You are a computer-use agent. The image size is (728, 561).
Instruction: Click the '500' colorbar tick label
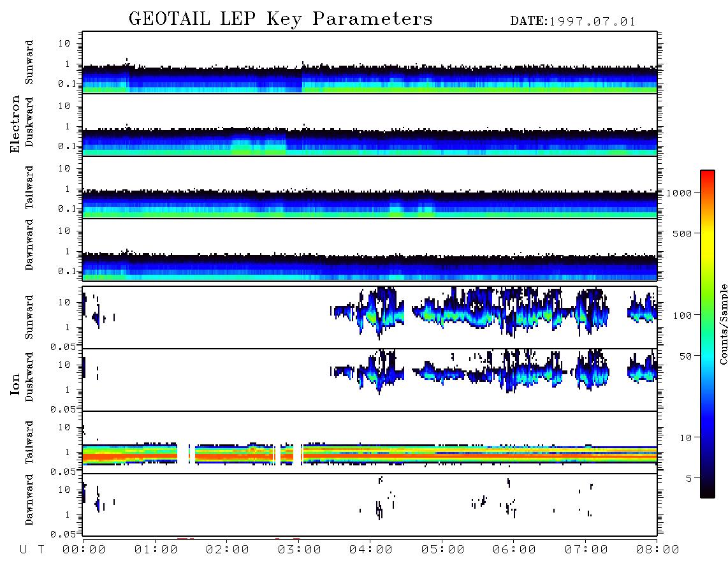coord(682,233)
